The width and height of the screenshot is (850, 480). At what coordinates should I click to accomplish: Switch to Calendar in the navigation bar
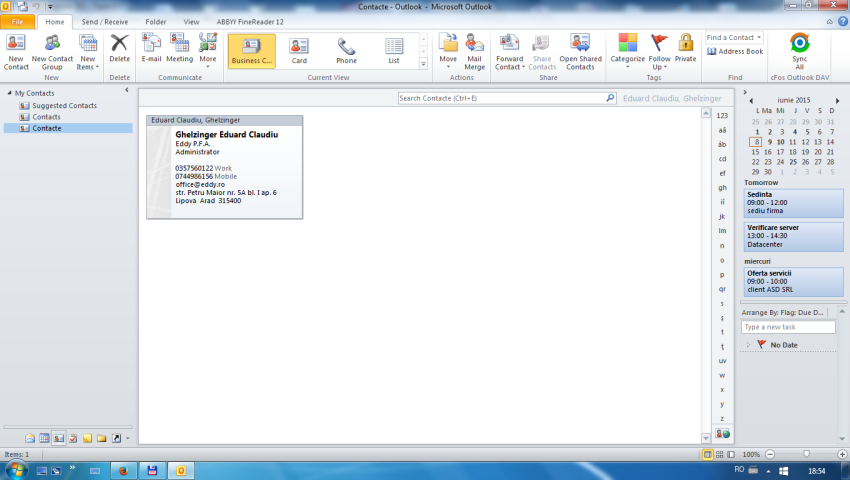click(44, 438)
